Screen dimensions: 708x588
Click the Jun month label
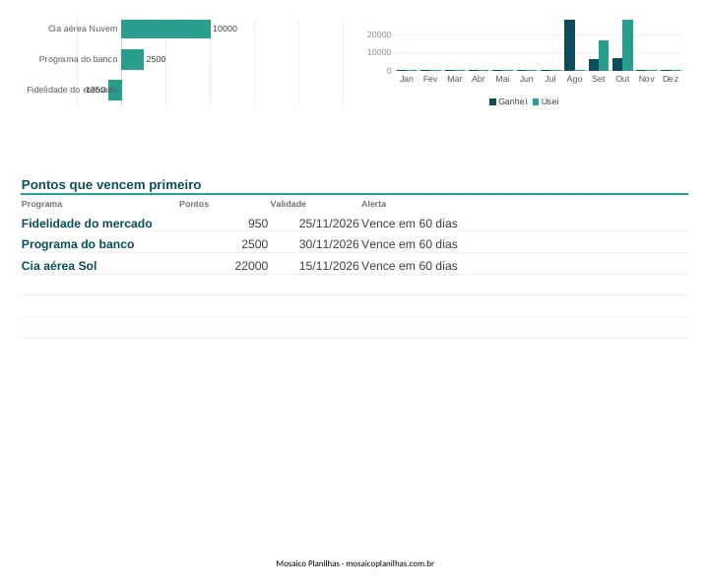tap(527, 79)
